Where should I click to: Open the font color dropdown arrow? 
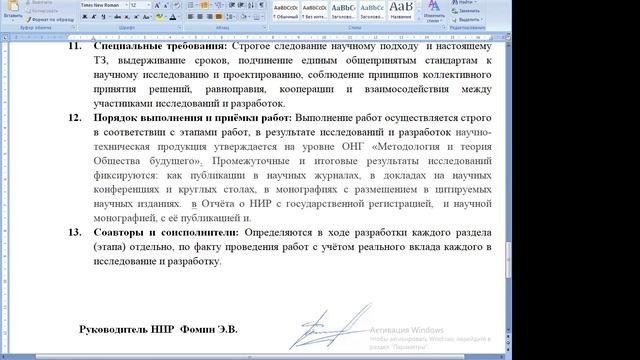coord(179,17)
